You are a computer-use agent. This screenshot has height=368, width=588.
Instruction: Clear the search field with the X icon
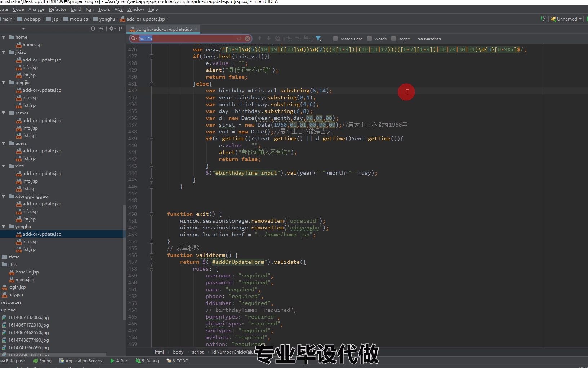click(x=248, y=39)
